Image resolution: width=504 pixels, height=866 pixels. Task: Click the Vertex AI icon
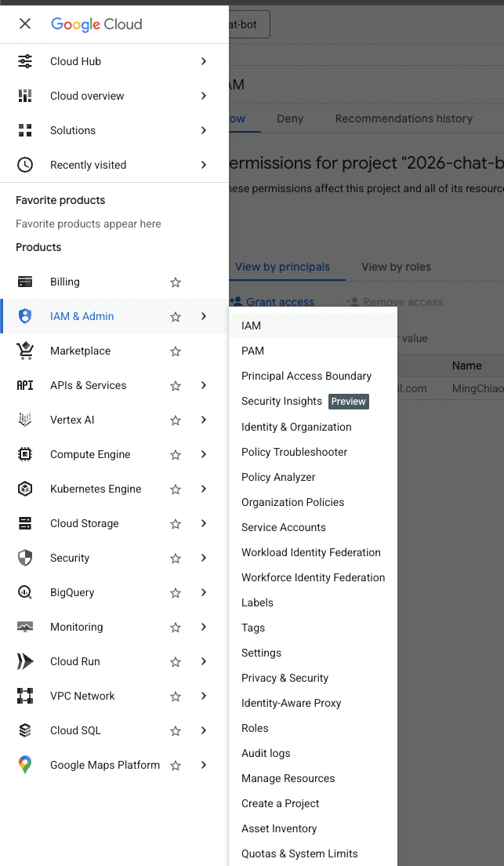point(25,420)
